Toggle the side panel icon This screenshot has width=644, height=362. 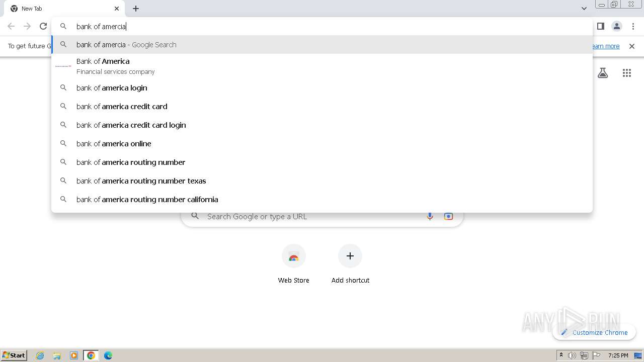coord(601,26)
